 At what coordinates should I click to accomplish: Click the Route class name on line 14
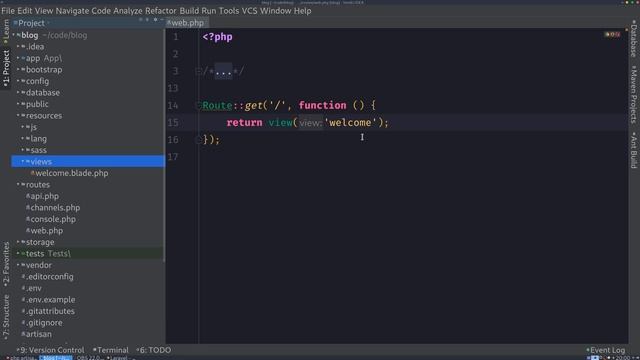218,106
